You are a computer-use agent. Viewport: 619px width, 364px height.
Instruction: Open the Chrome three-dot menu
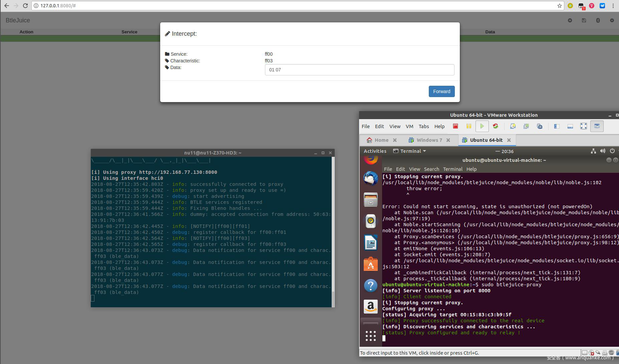(x=613, y=6)
